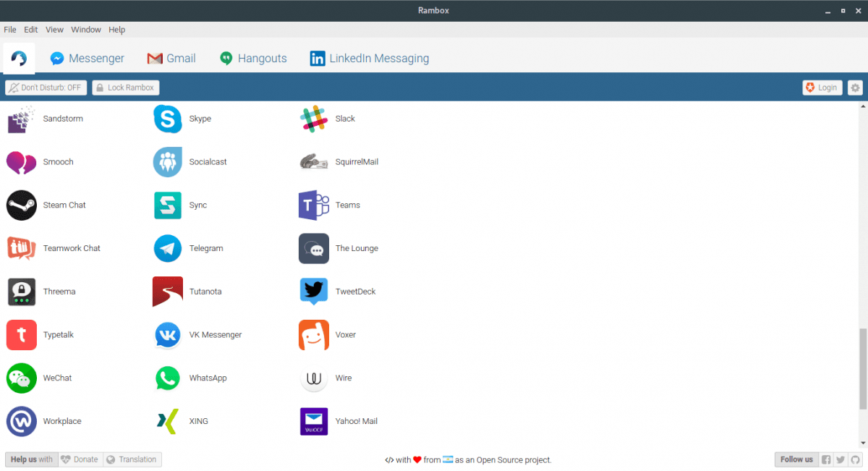868x471 pixels.
Task: Click the Workplace service name
Action: [x=62, y=421]
